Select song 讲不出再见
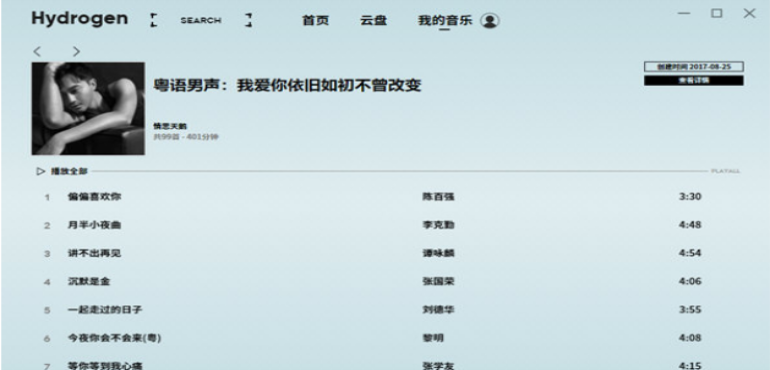This screenshot has width=770, height=370. [94, 253]
